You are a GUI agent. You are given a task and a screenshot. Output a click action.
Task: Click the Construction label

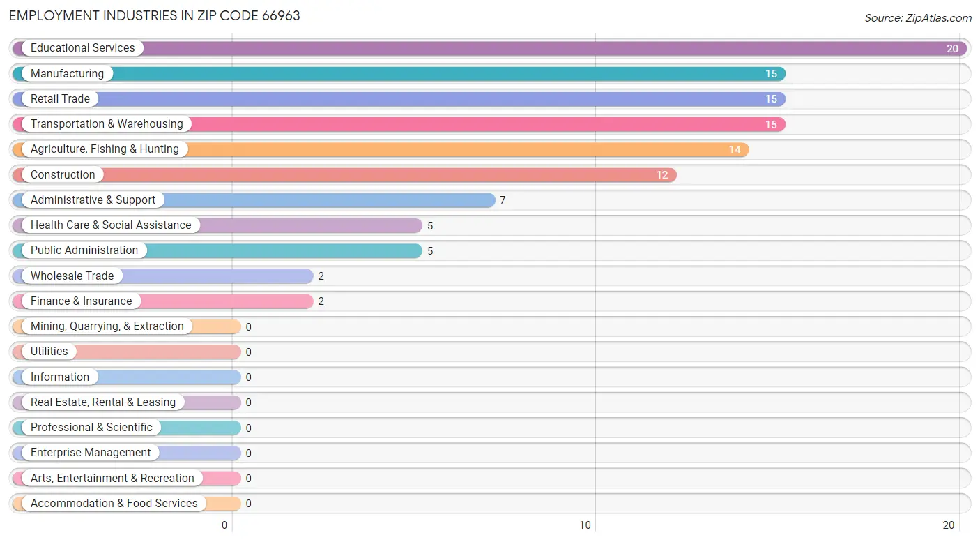coord(63,174)
